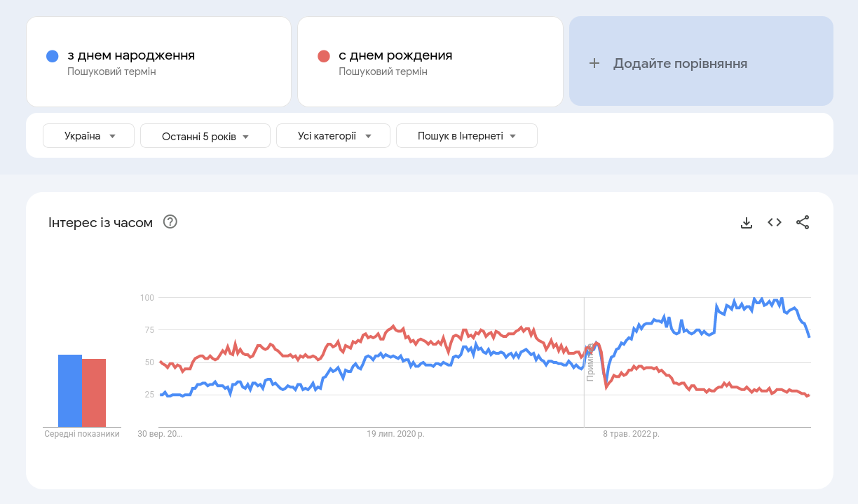This screenshot has width=858, height=504.
Task: Click the blue average bar
Action: [x=70, y=390]
